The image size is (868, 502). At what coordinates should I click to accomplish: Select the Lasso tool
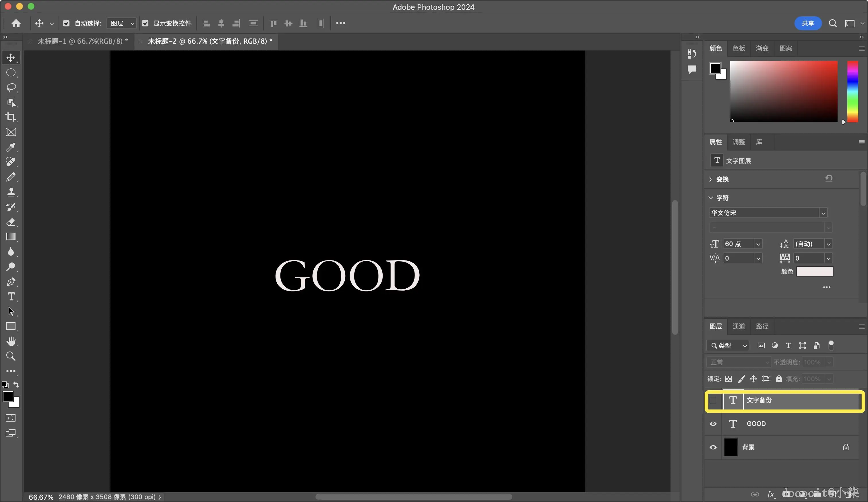[11, 87]
